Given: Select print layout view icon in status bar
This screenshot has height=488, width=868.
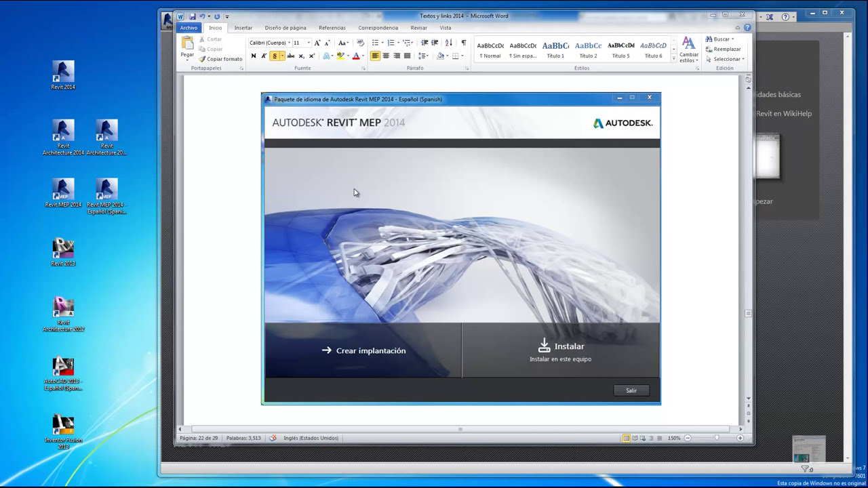Looking at the screenshot, I should point(627,438).
